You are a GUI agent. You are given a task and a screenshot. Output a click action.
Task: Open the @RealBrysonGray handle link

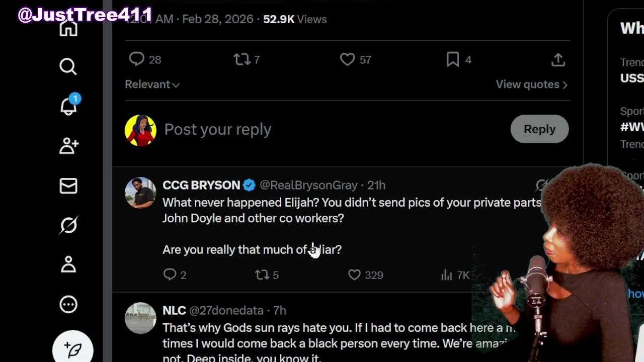(308, 185)
